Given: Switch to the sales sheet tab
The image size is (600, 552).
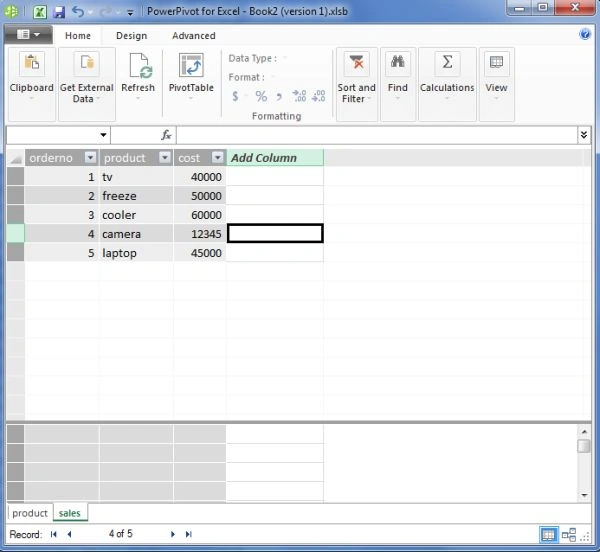Looking at the screenshot, I should coord(70,513).
